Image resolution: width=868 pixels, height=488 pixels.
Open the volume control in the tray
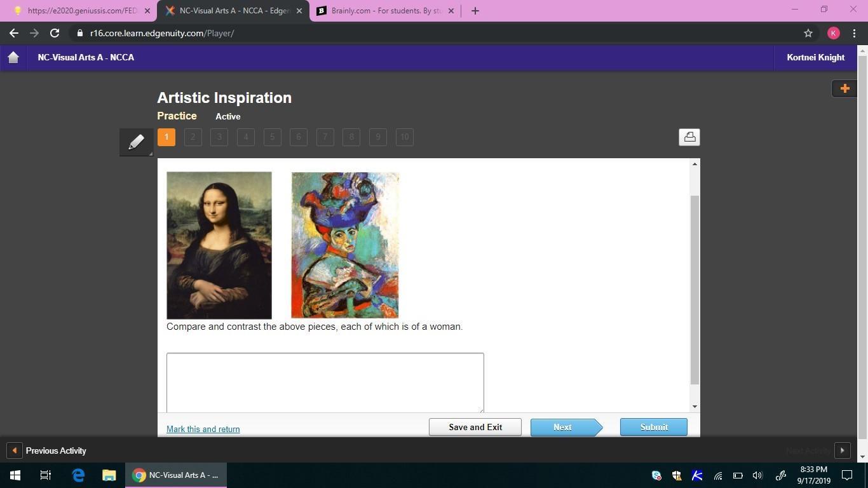click(757, 475)
